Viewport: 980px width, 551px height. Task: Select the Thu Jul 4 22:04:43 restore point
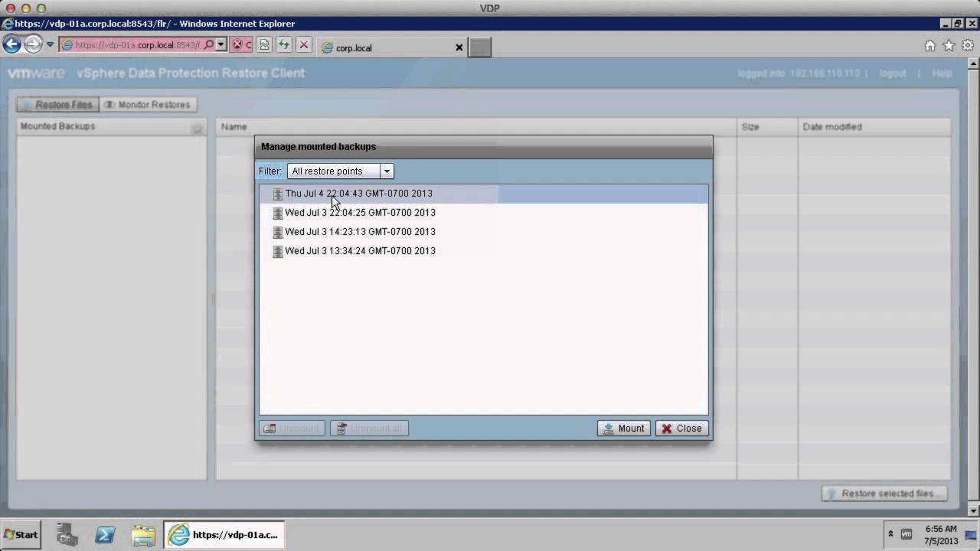pyautogui.click(x=484, y=194)
